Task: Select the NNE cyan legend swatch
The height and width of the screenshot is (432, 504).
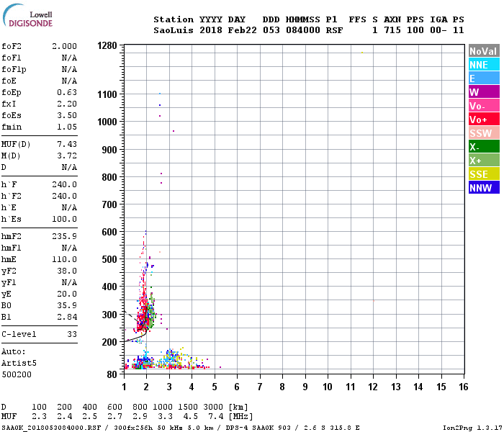Action: pos(484,65)
